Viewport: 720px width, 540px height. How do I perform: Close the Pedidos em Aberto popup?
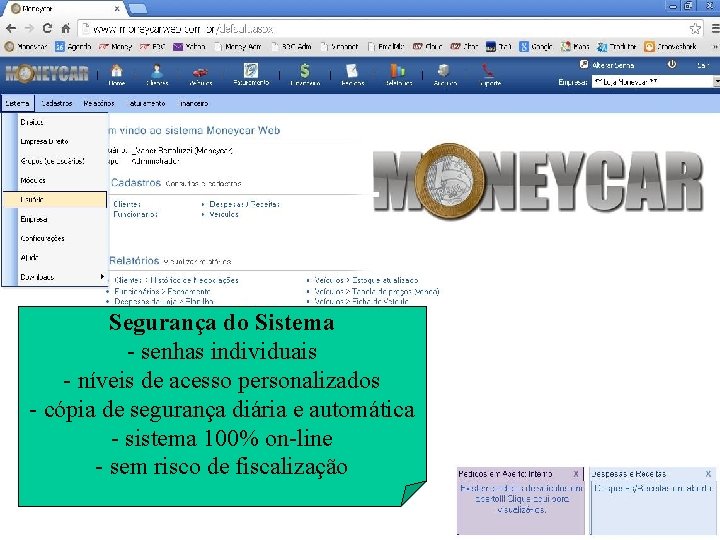point(575,473)
